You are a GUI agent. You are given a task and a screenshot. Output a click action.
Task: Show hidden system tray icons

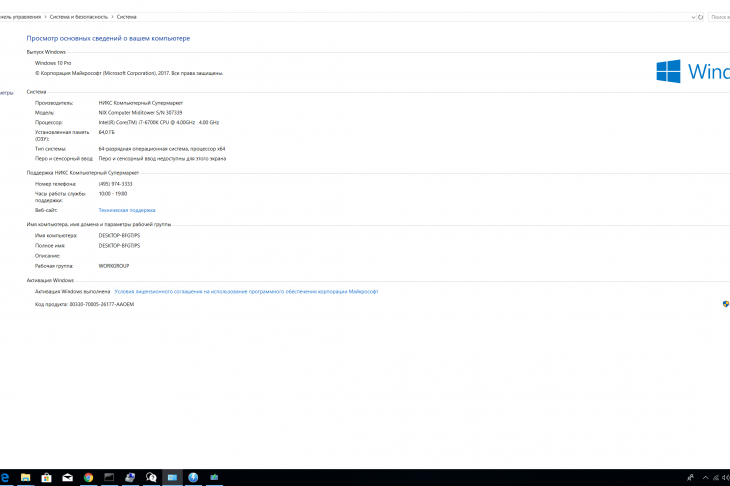(x=705, y=478)
